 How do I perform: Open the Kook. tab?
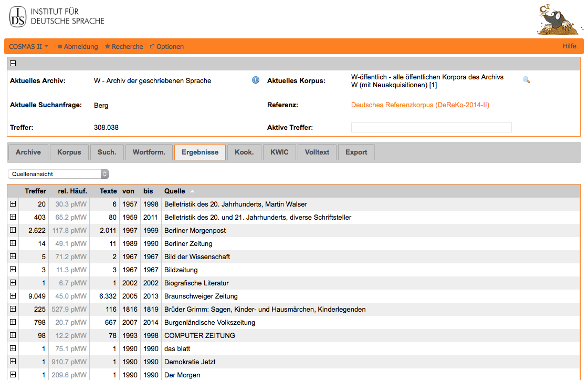tap(244, 152)
